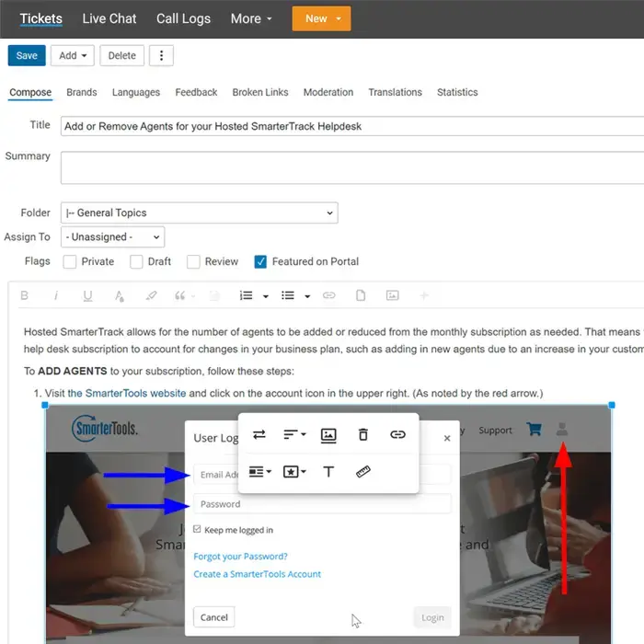Switch to Broken Links tab

tap(260, 92)
